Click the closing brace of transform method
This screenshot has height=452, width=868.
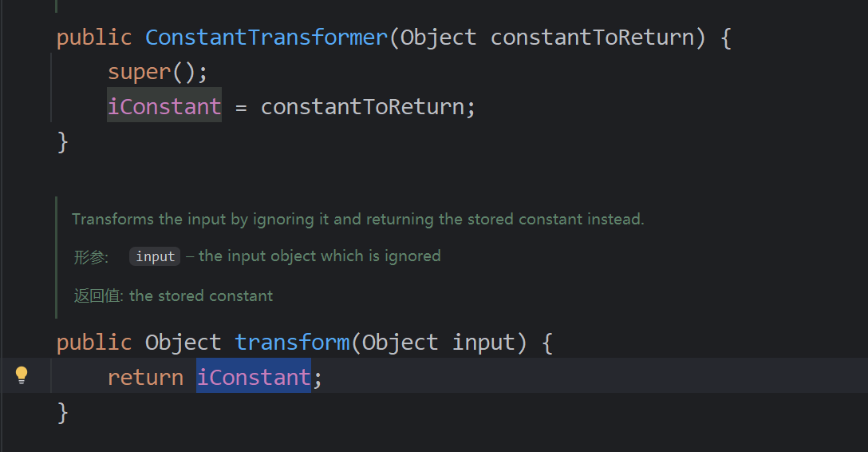pos(62,413)
